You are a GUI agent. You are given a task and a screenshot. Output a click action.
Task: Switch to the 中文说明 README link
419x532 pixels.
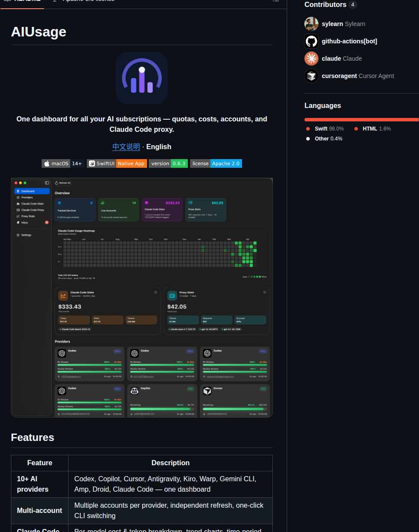click(126, 147)
